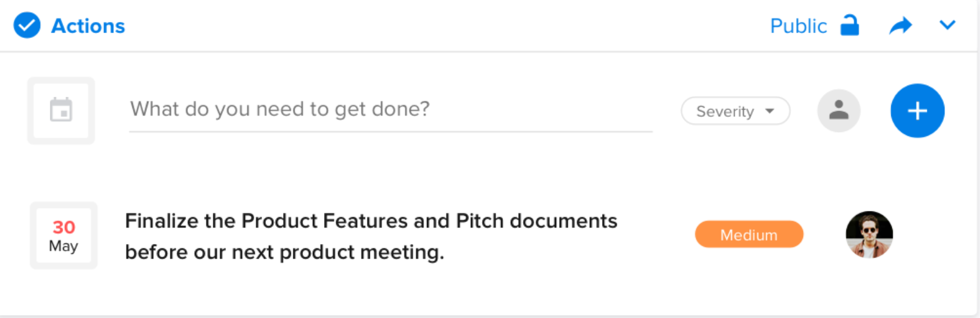Click the open padlock privacy icon
The width and height of the screenshot is (980, 318).
[850, 25]
